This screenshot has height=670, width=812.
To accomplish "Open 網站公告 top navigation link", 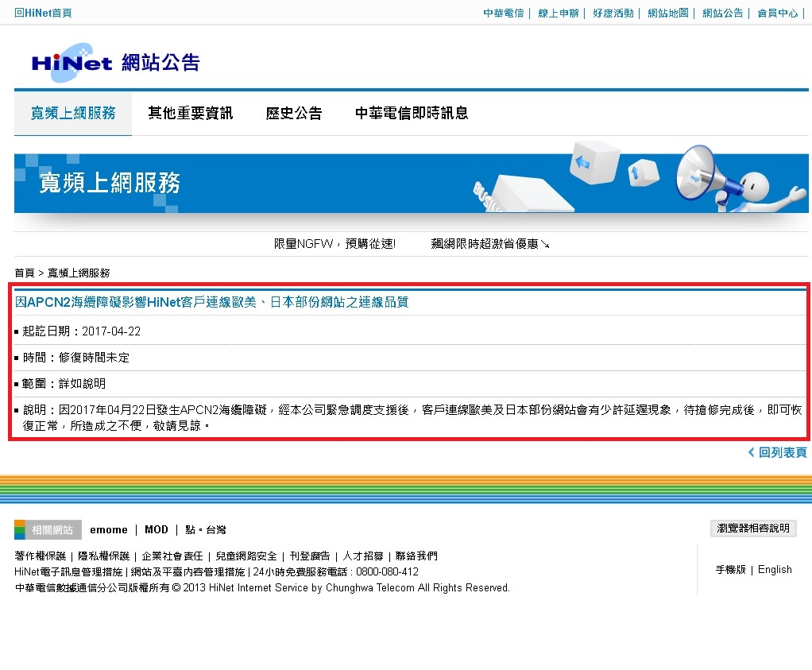I will point(722,13).
